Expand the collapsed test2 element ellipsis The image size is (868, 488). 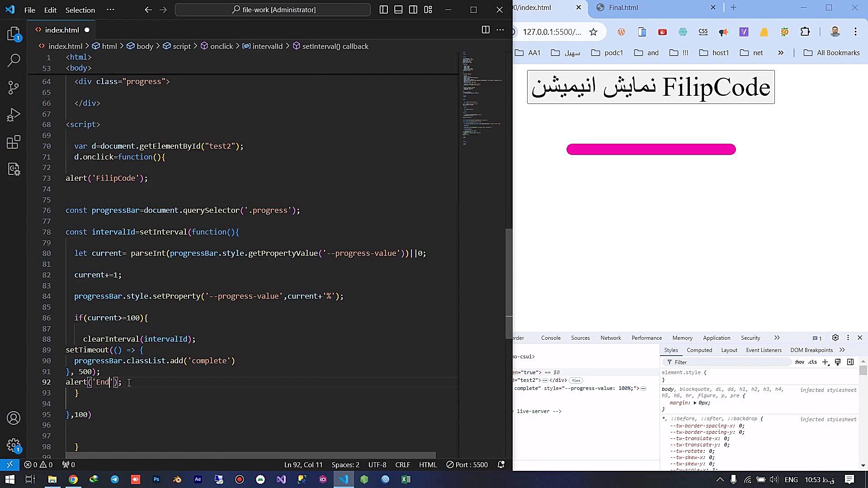[545, 380]
